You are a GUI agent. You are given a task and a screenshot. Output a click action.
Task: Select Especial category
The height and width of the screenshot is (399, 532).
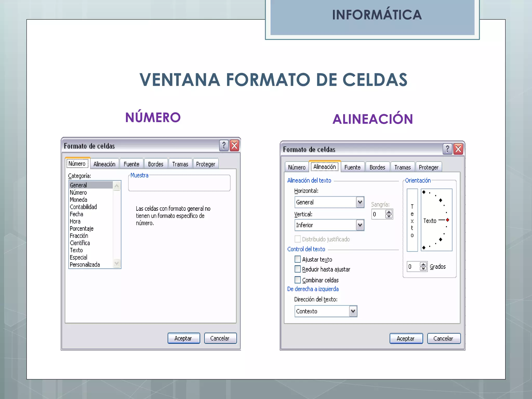pos(91,257)
